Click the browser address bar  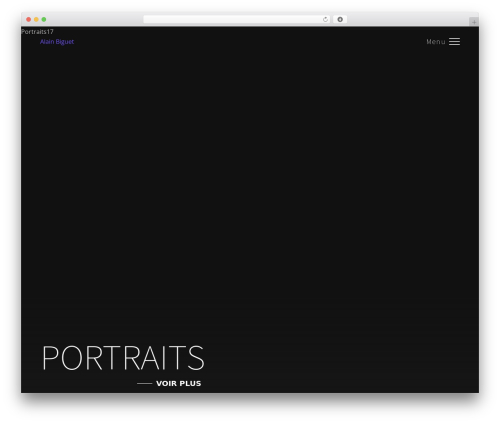click(237, 19)
